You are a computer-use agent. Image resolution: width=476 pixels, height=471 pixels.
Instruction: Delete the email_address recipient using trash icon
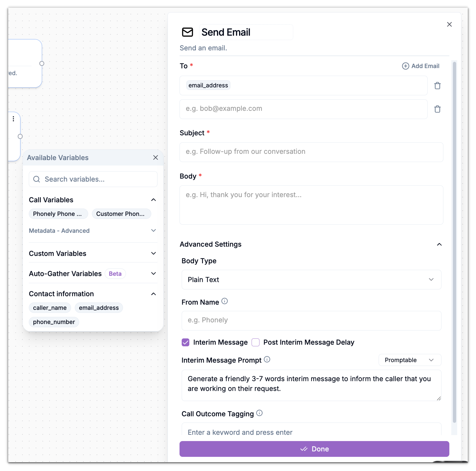pyautogui.click(x=438, y=86)
